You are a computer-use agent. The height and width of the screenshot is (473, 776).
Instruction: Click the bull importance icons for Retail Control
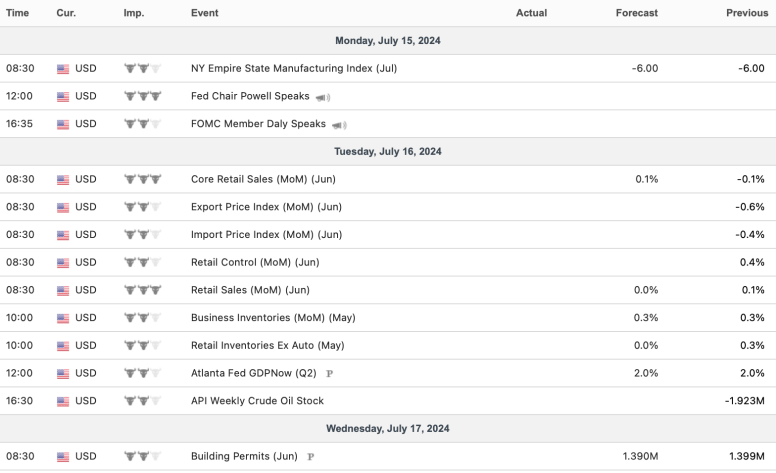pos(143,262)
